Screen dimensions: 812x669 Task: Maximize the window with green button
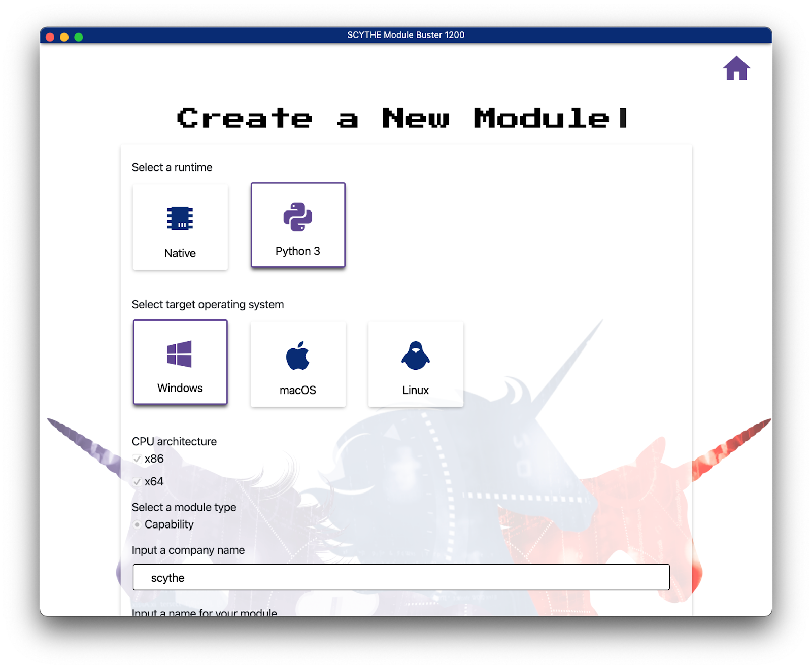pyautogui.click(x=78, y=37)
